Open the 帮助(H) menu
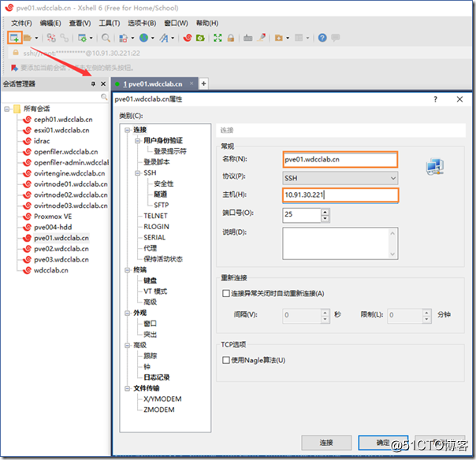The width and height of the screenshot is (476, 460). (207, 23)
